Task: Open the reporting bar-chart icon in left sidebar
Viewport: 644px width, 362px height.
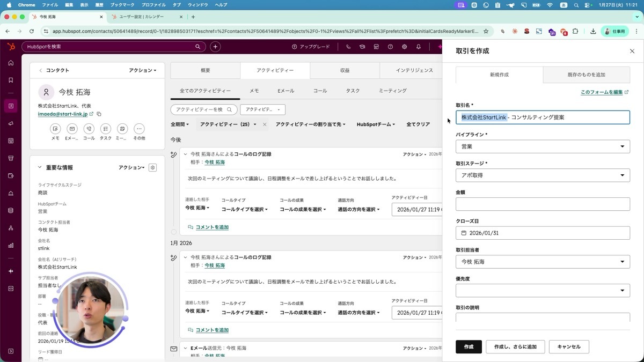Action: [x=11, y=245]
